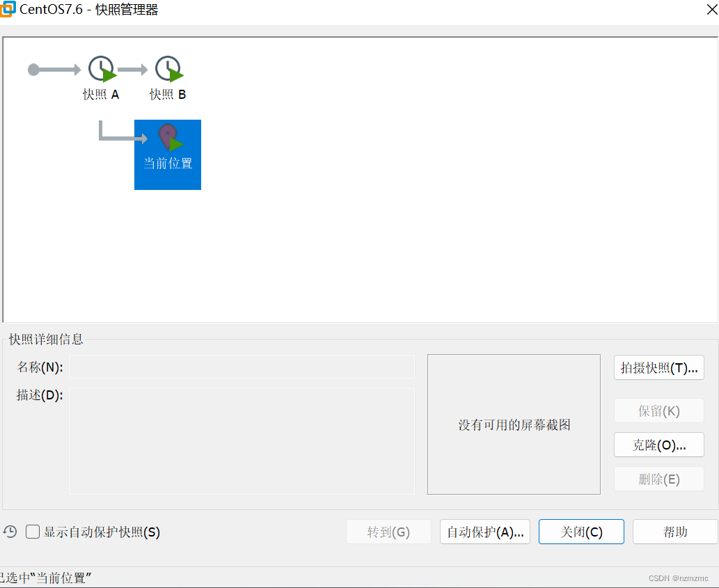
Task: Enable 显示自动保护快照(S) checkbox
Action: click(33, 532)
